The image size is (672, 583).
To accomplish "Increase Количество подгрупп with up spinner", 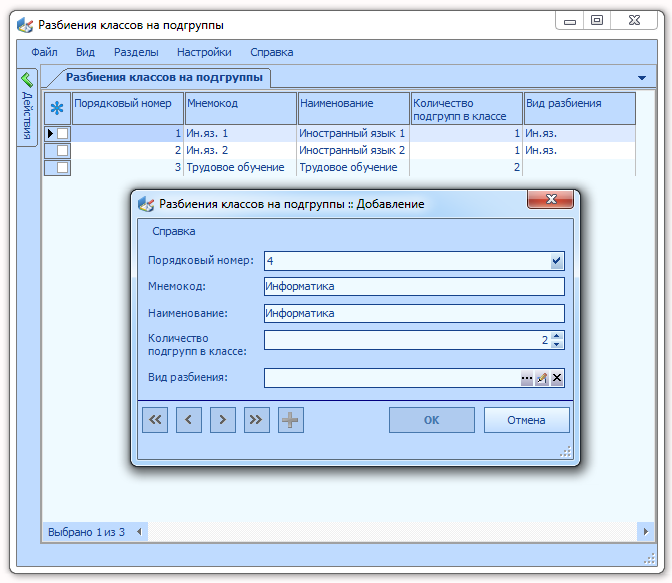I will (x=557, y=336).
